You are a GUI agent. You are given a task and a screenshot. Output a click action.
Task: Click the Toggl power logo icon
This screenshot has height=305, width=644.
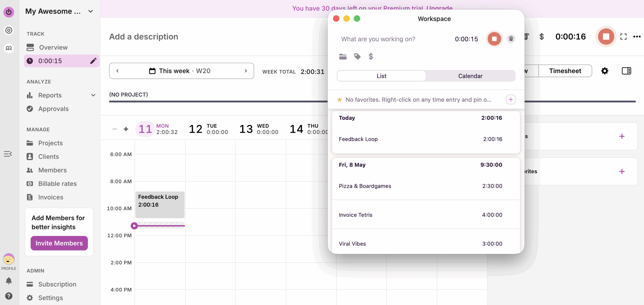point(9,12)
